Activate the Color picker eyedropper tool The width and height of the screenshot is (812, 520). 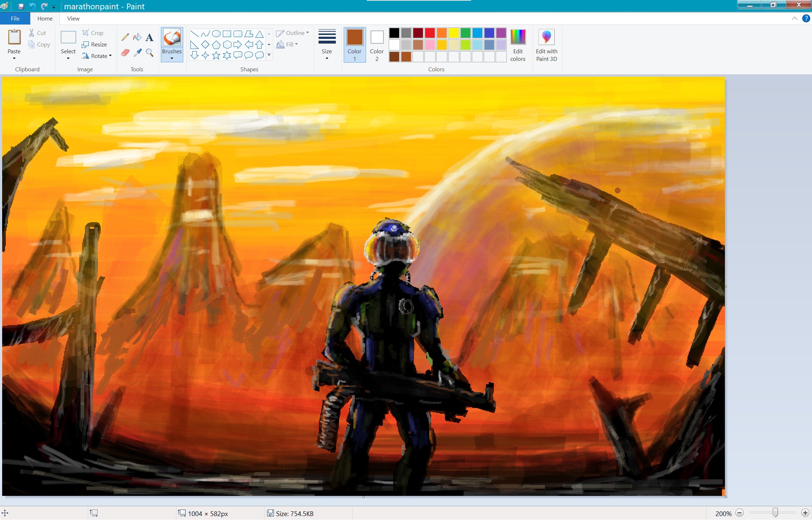[x=137, y=53]
